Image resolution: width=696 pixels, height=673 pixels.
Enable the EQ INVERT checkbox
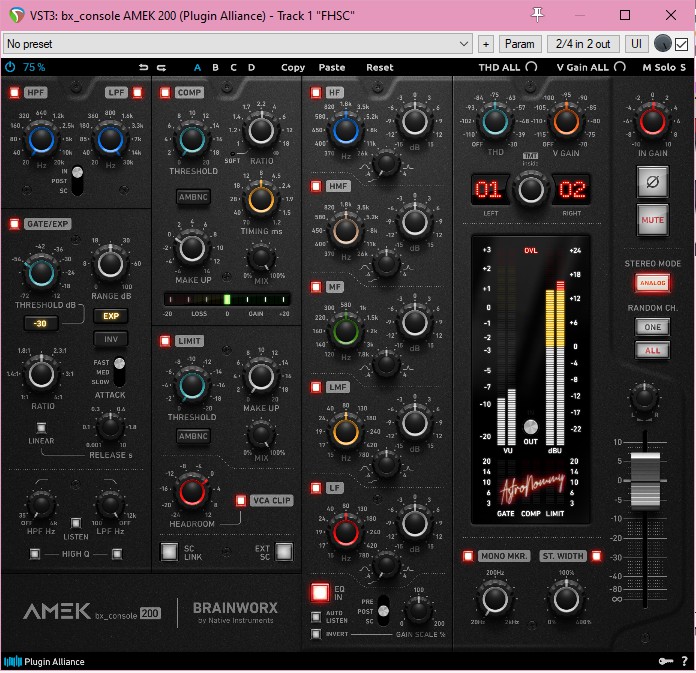[316, 634]
